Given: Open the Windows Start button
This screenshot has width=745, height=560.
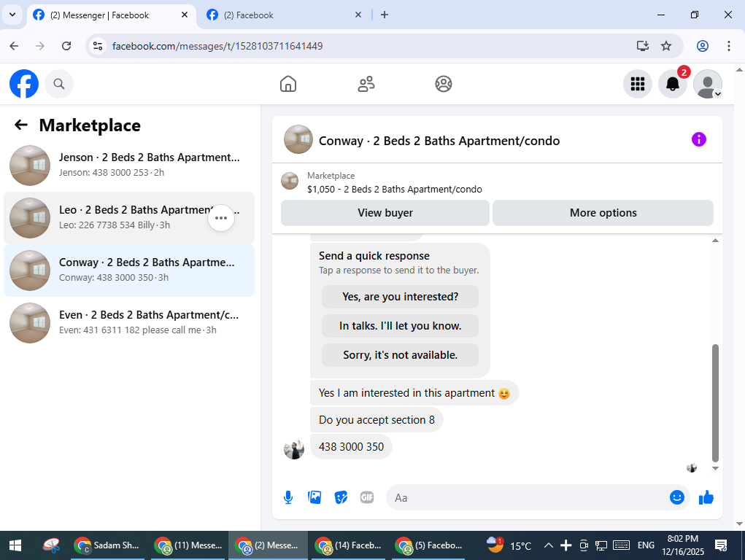Looking at the screenshot, I should click(x=15, y=545).
